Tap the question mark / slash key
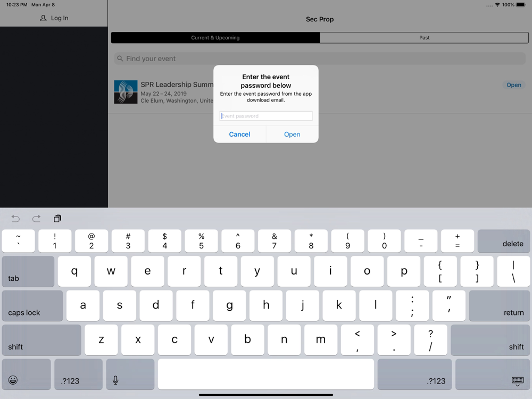The image size is (532, 399). pos(430,340)
